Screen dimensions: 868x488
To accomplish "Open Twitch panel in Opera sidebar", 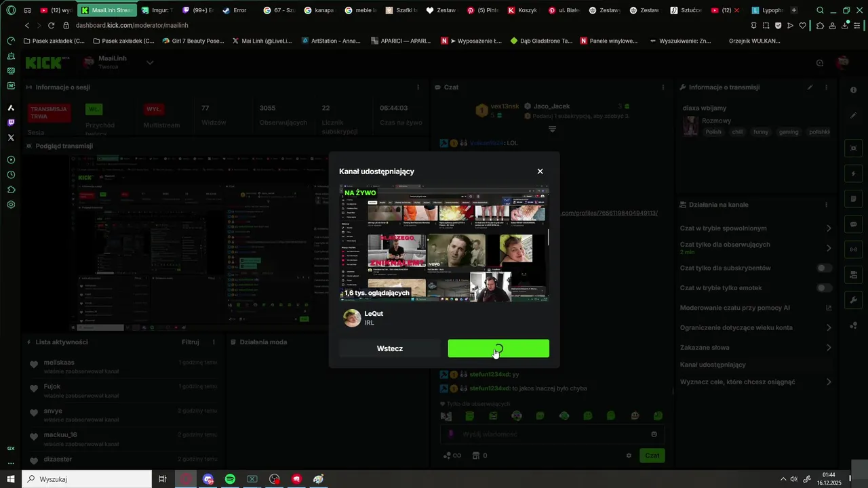I will (x=11, y=123).
